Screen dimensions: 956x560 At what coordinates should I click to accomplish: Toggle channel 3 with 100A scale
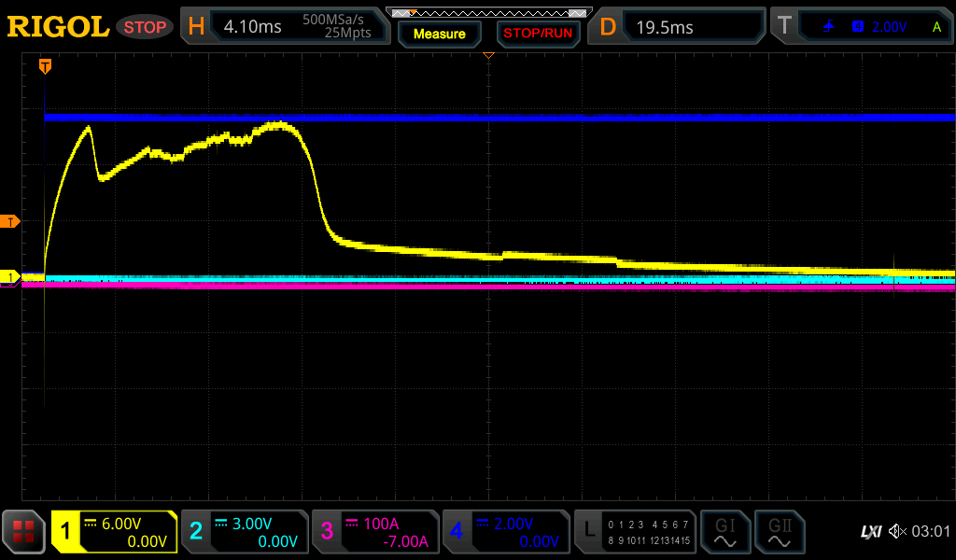point(375,533)
